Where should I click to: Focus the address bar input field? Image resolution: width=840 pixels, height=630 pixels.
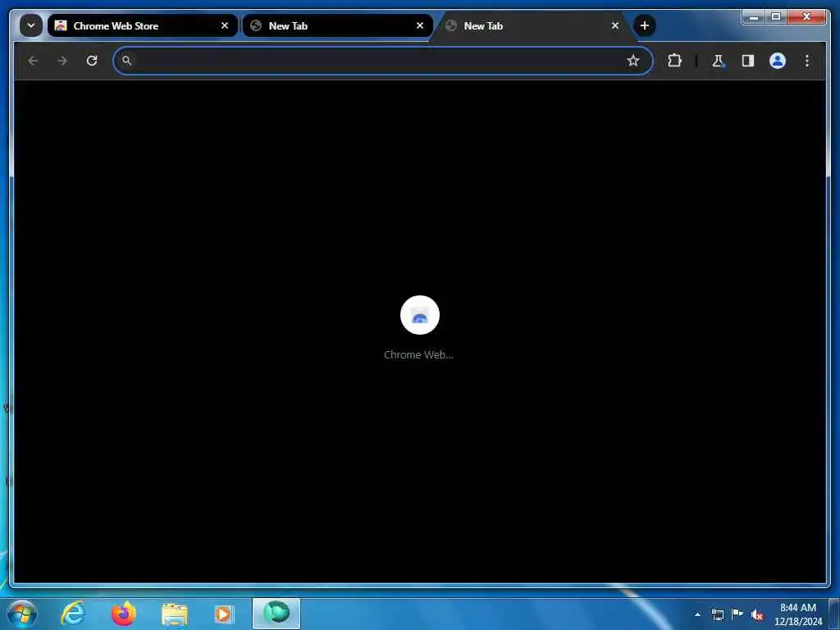(383, 61)
